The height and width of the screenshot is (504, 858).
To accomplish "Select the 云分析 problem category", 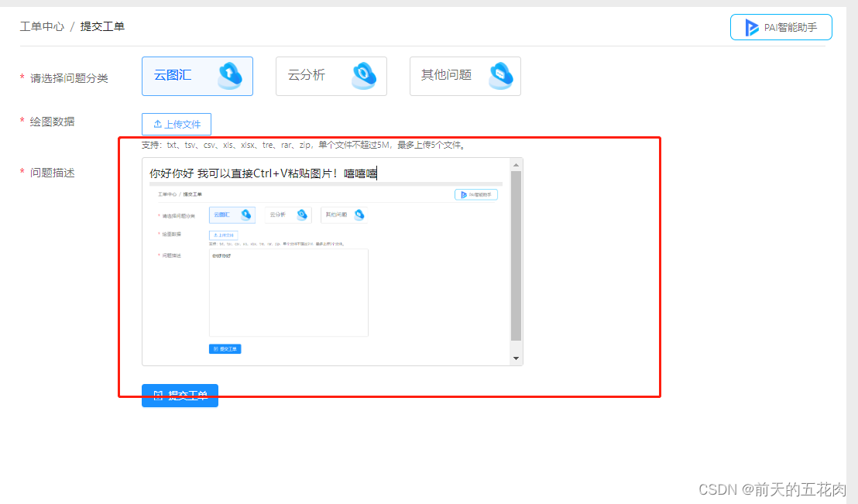I will tap(331, 75).
